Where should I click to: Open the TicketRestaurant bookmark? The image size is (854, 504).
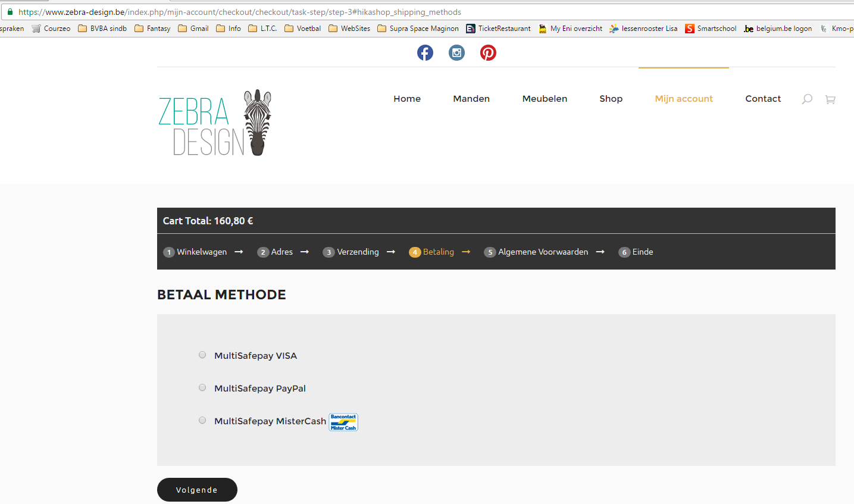498,29
